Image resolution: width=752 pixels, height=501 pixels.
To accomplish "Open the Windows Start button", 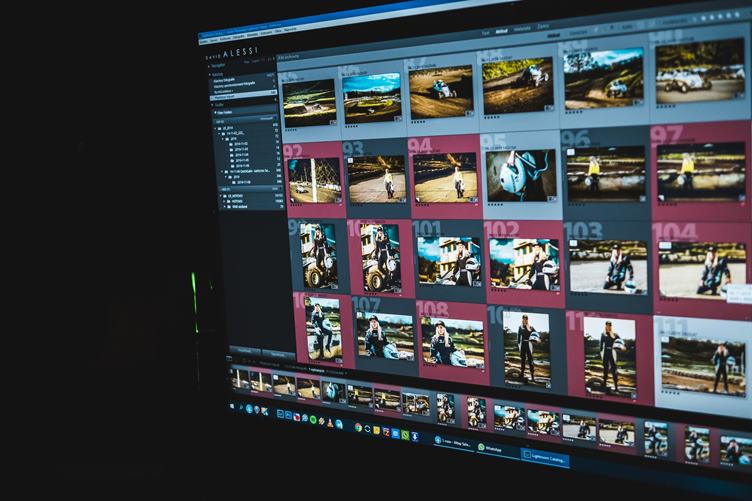I will [x=234, y=406].
